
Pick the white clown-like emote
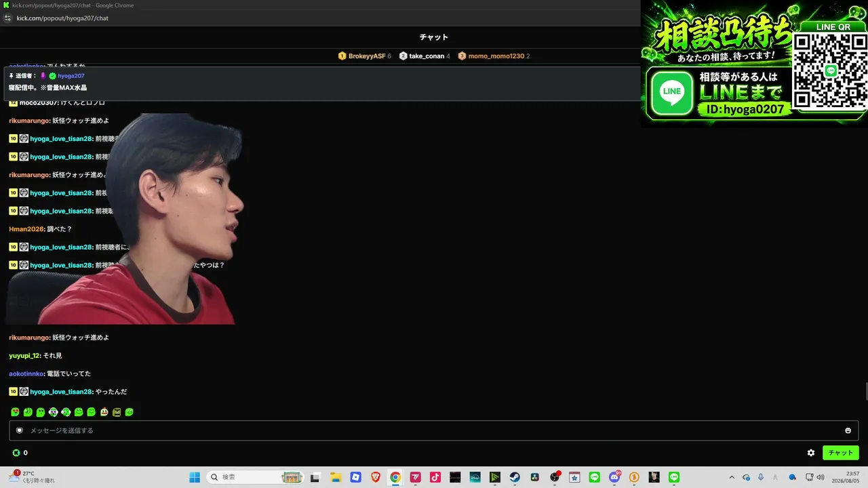[x=104, y=412]
